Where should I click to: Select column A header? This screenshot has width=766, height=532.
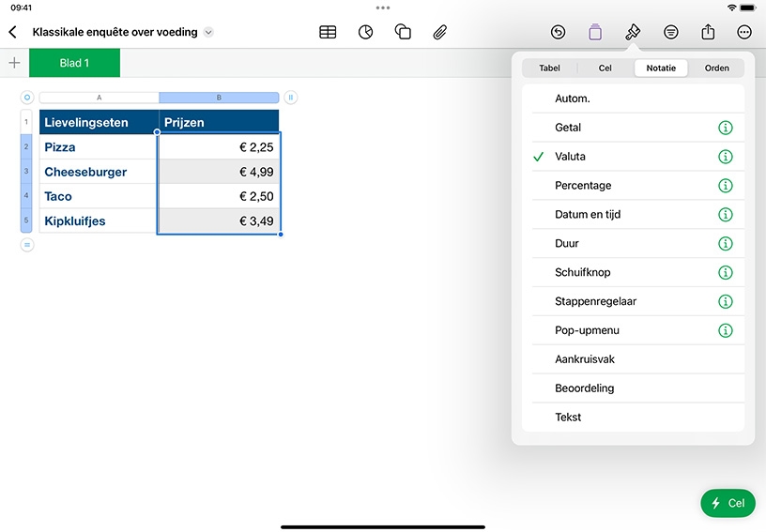100,98
